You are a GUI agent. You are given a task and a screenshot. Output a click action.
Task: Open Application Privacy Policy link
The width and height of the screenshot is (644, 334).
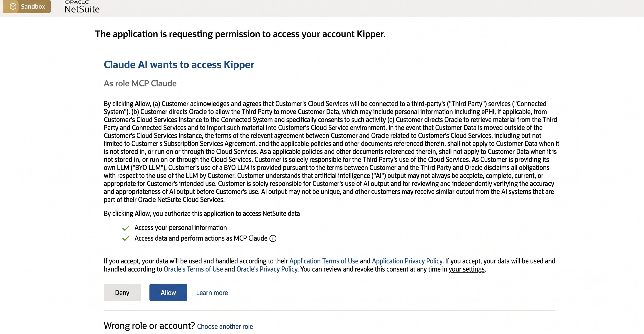coord(407,261)
